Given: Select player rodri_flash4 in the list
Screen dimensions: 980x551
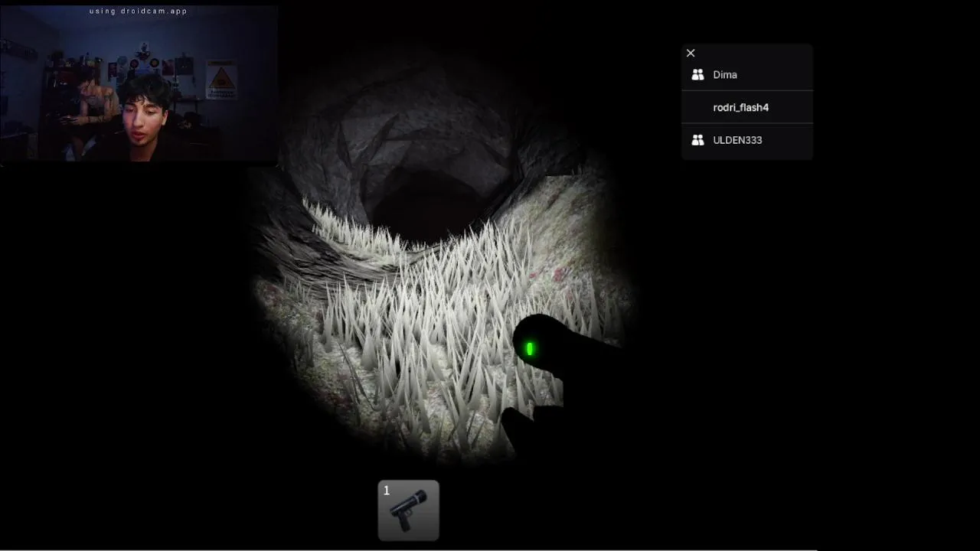Looking at the screenshot, I should 747,107.
